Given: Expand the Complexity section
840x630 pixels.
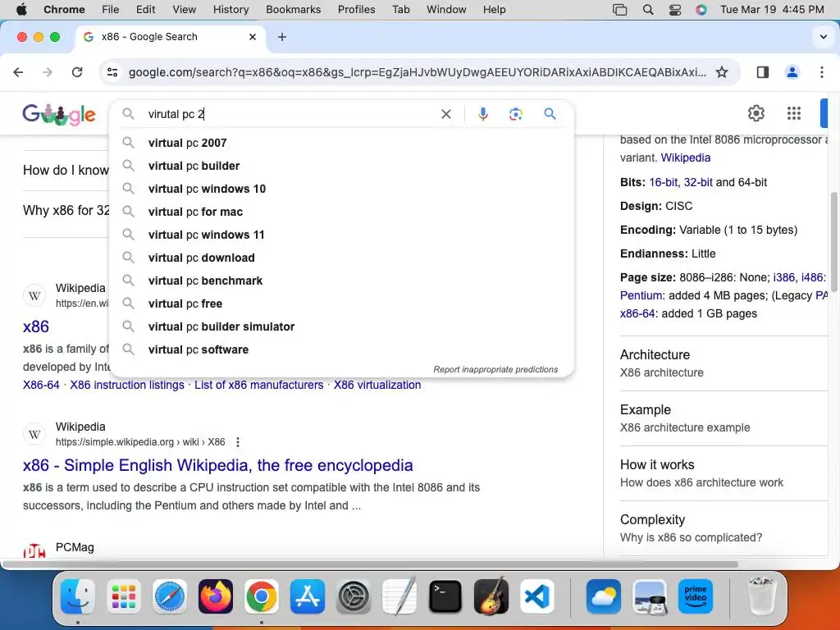Looking at the screenshot, I should [x=724, y=528].
